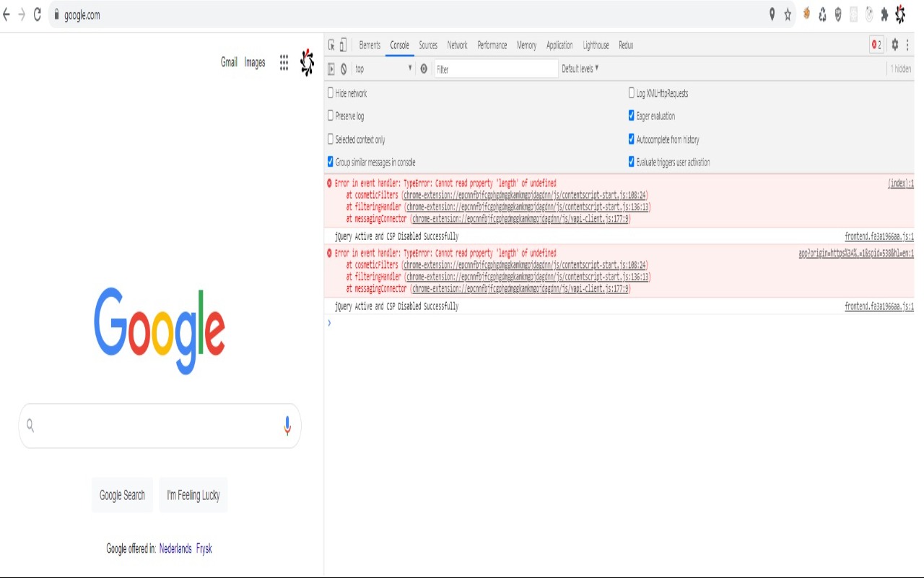
Task: Click the Google search text box
Action: (x=159, y=426)
